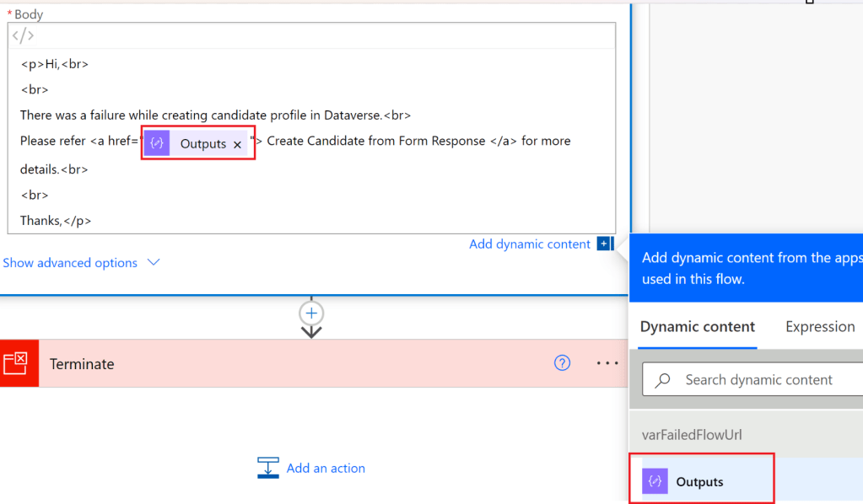Click the magnifier icon in the search box

click(663, 380)
